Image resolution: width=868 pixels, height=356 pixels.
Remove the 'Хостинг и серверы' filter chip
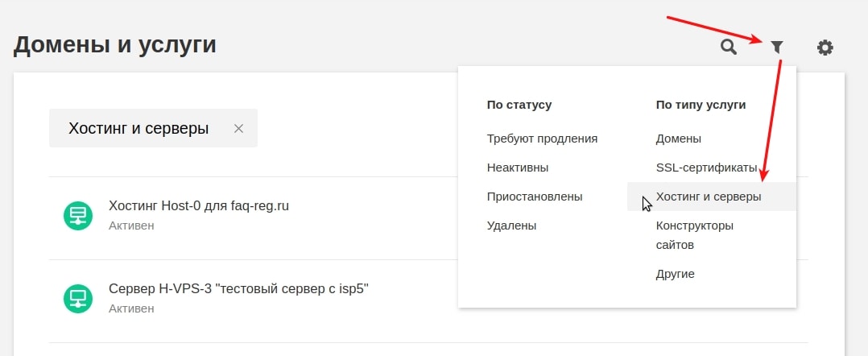[x=238, y=128]
